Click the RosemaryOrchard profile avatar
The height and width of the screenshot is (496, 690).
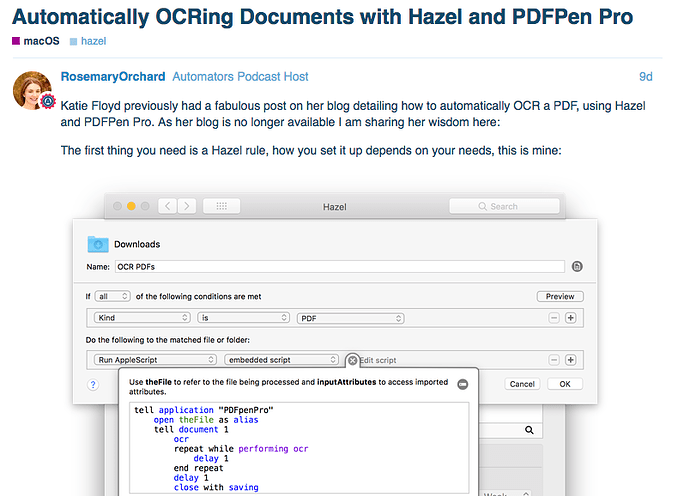point(31,90)
